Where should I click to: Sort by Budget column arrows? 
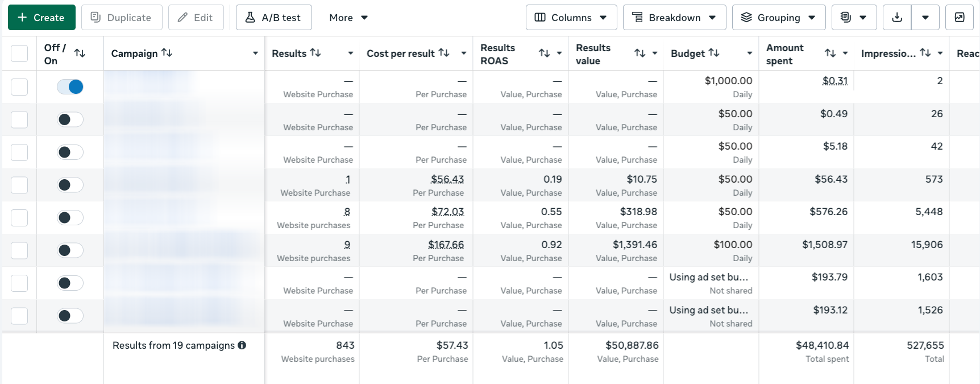point(714,52)
